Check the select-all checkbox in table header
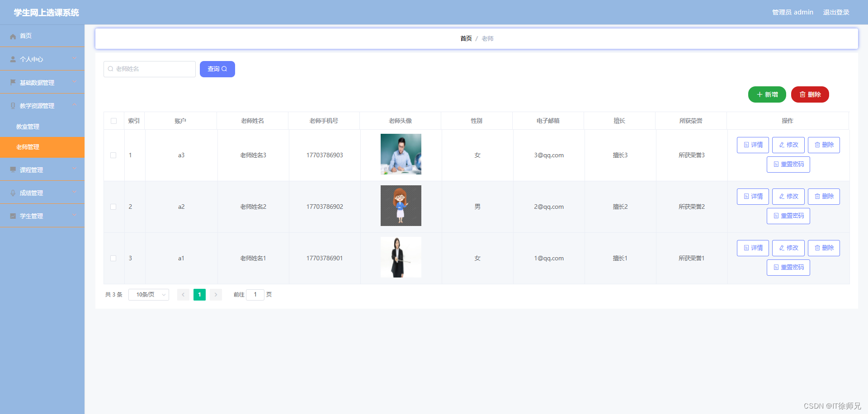The image size is (868, 414). [x=113, y=121]
